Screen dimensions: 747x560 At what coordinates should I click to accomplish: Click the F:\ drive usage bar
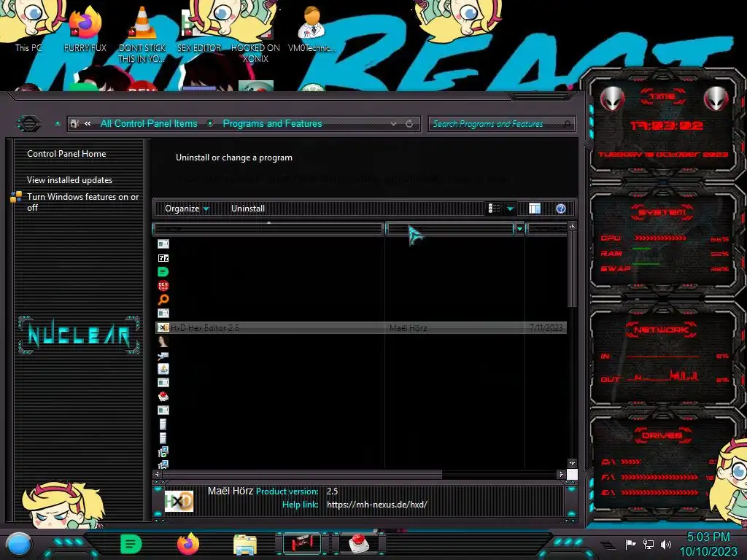[x=659, y=477]
